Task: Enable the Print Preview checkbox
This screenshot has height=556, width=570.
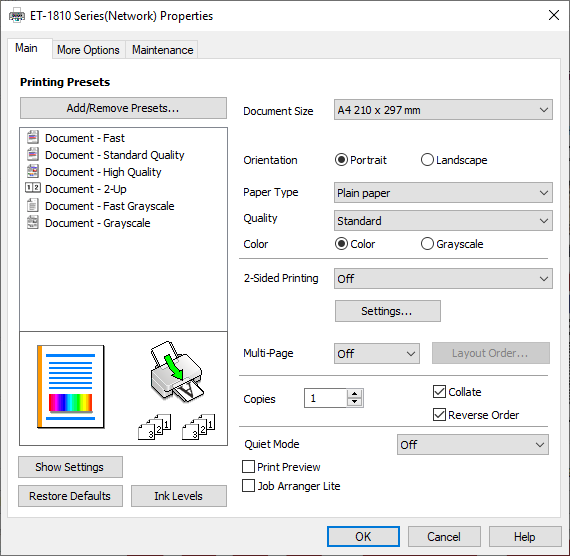Action: pos(248,467)
